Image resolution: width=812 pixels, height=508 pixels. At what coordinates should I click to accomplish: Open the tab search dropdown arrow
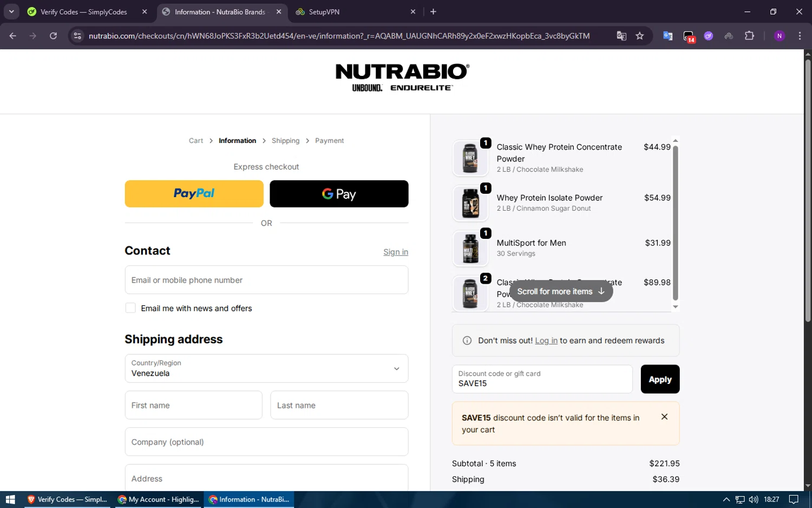[x=11, y=11]
